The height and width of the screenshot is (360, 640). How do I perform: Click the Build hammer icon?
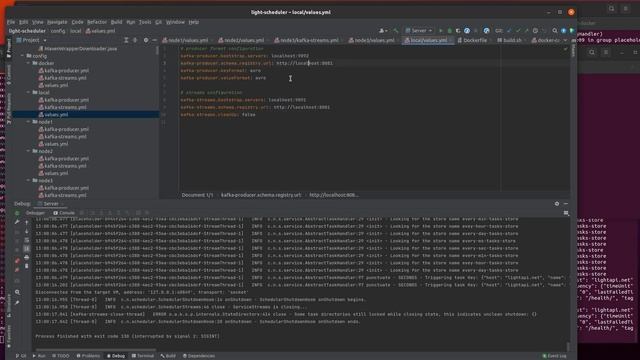[396, 31]
